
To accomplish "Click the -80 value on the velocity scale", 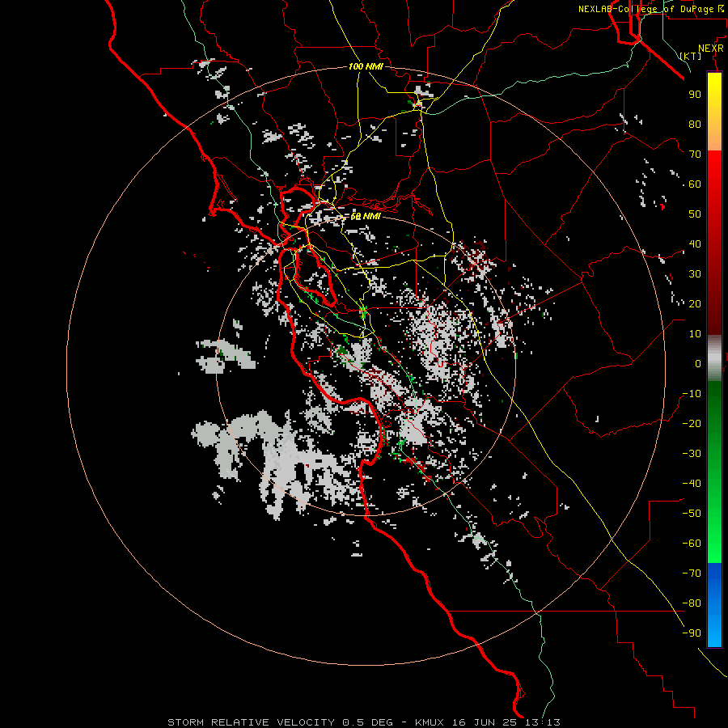I will 692,603.
